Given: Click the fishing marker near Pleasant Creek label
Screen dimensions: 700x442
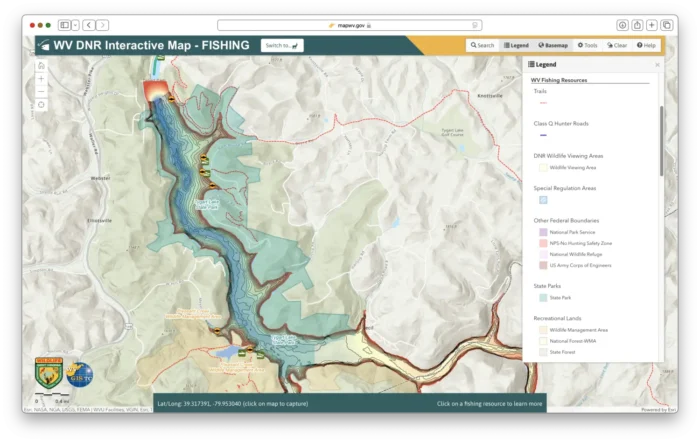Looking at the screenshot, I should pos(217,330).
